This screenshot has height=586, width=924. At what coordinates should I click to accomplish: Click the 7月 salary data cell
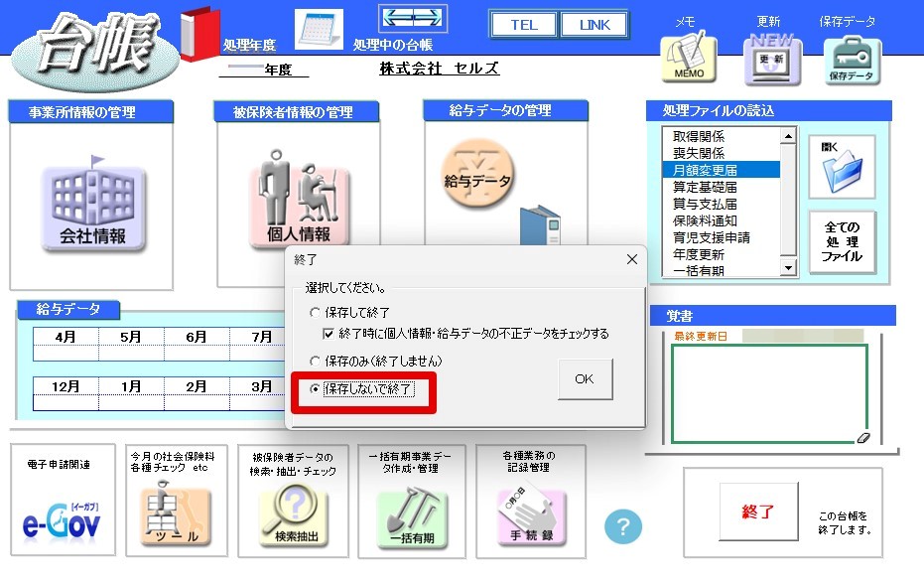coord(257,354)
